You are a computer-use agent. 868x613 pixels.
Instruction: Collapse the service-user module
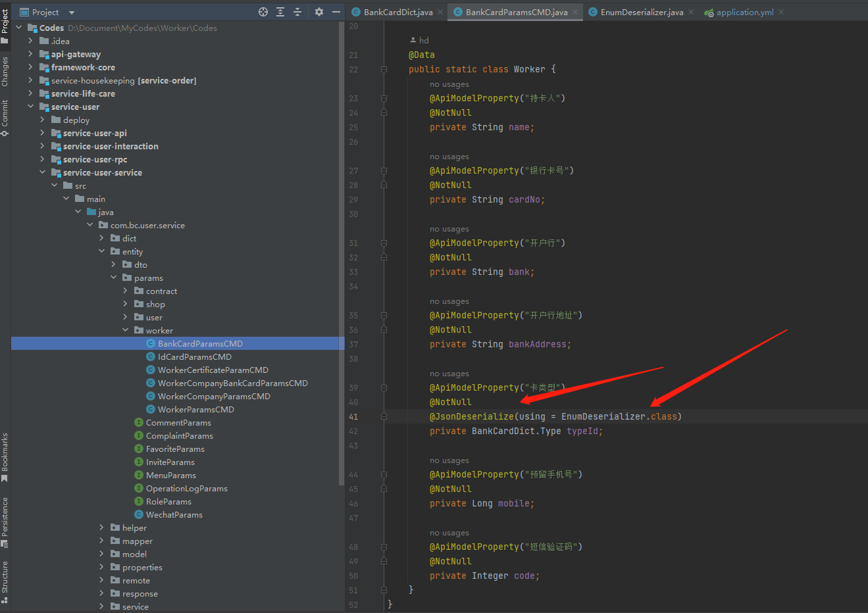[30, 107]
